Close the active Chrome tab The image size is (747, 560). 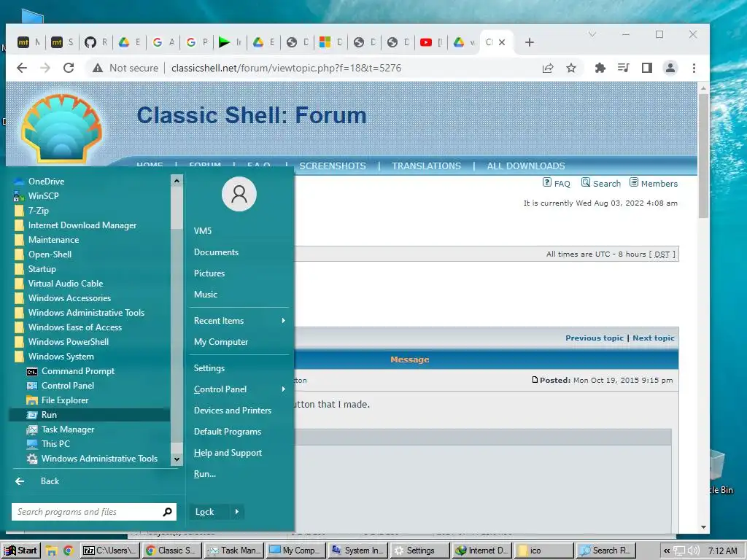point(502,42)
